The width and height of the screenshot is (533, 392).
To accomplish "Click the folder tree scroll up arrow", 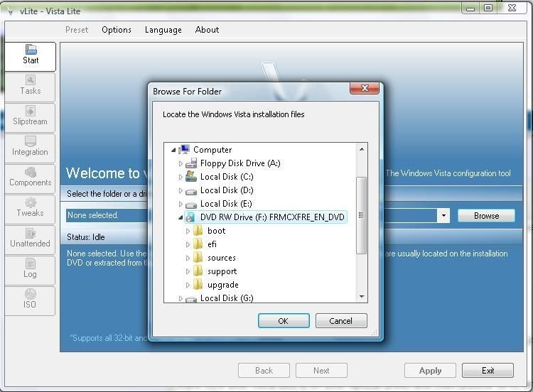I will click(x=361, y=149).
